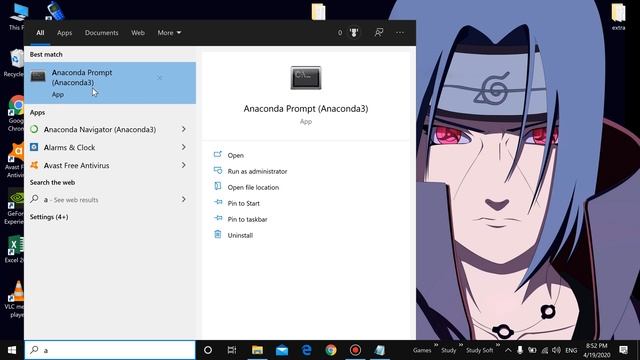Open Anaconda Prompt best match result
The height and width of the screenshot is (360, 640).
[110, 83]
